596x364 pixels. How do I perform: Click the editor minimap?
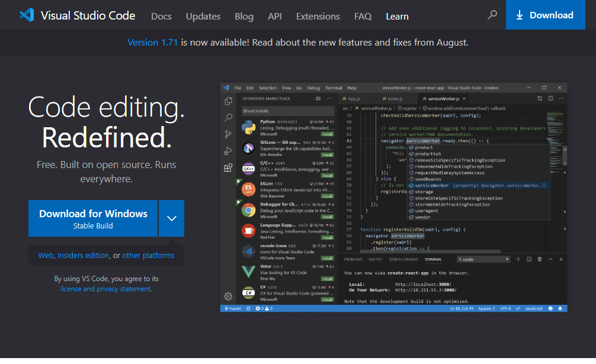(555, 144)
